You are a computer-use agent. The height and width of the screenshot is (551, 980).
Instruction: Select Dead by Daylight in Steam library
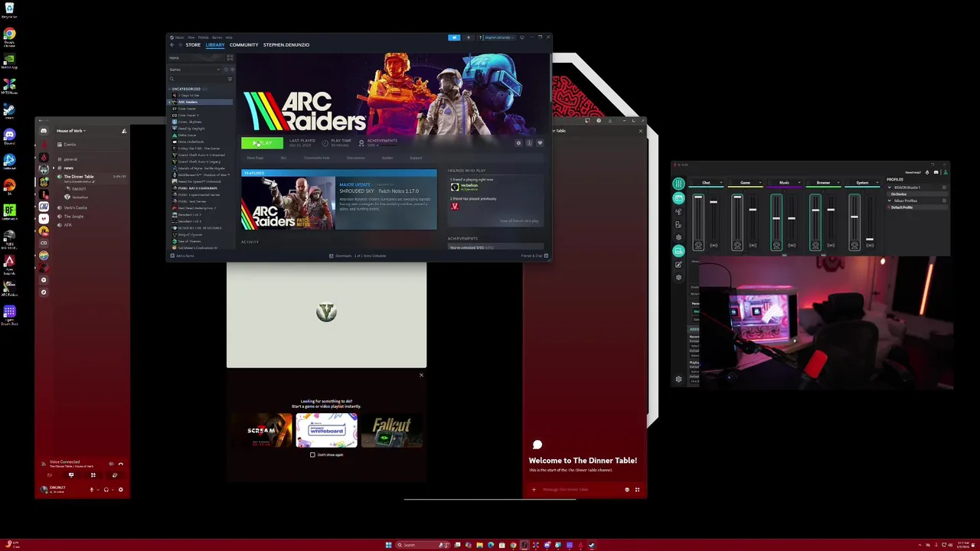click(x=191, y=129)
